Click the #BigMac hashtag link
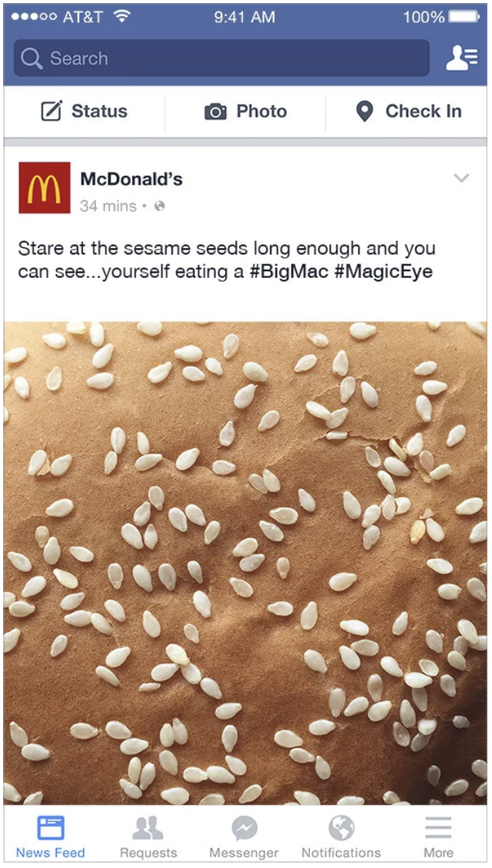This screenshot has height=868, width=492. click(288, 272)
